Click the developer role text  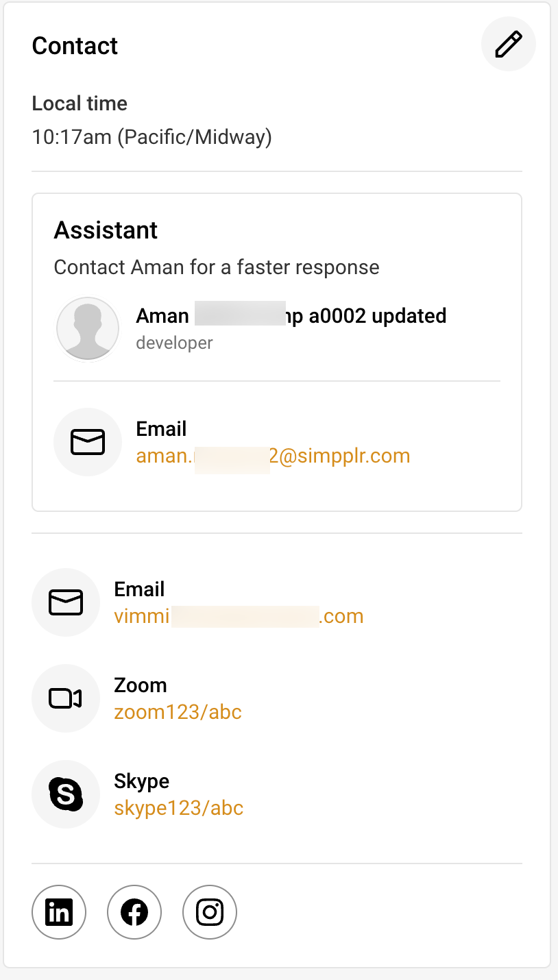tap(174, 342)
